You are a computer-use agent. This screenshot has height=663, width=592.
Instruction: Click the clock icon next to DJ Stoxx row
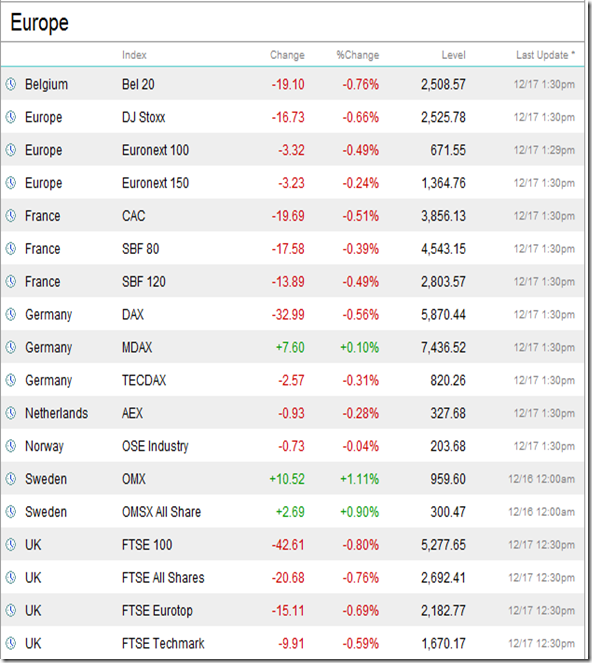11,117
